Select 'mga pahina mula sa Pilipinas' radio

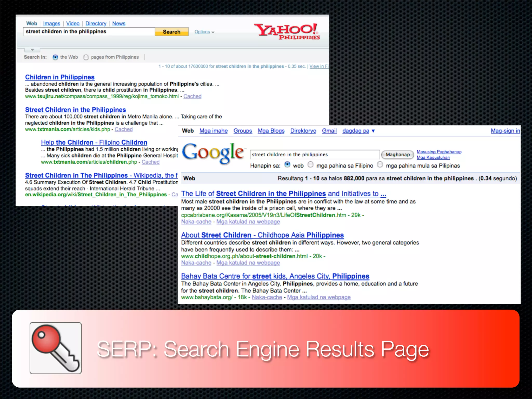point(380,164)
